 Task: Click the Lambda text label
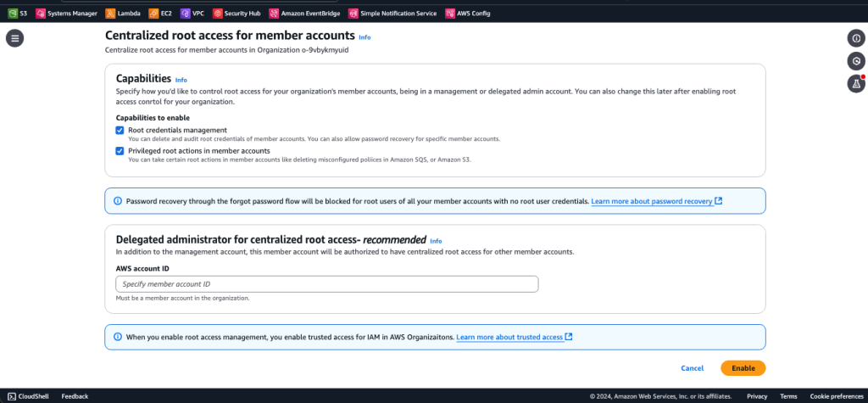(x=129, y=14)
